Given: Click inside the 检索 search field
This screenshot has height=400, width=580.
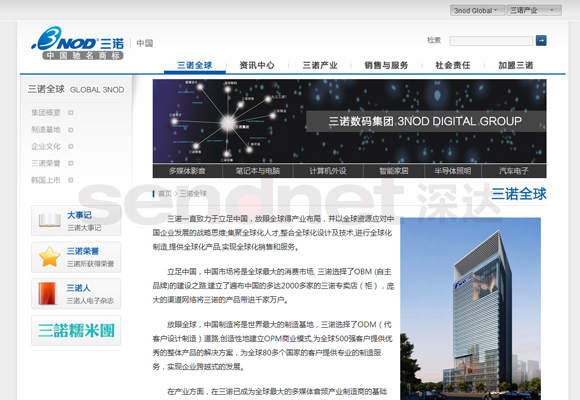Looking at the screenshot, I should click(x=491, y=41).
